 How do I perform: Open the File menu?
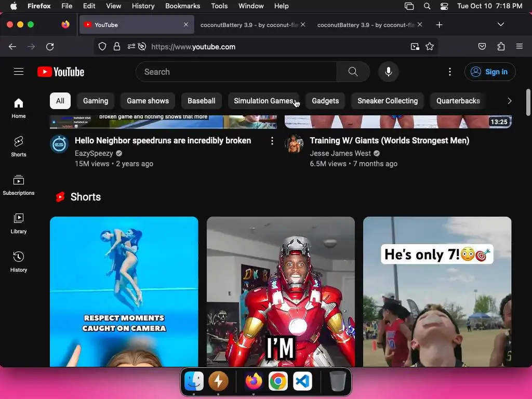pos(66,6)
